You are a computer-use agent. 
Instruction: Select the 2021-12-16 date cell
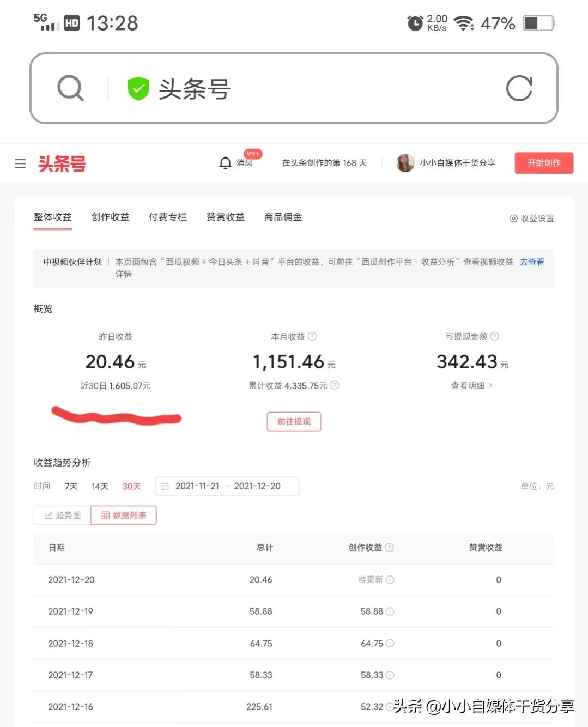coord(71,707)
